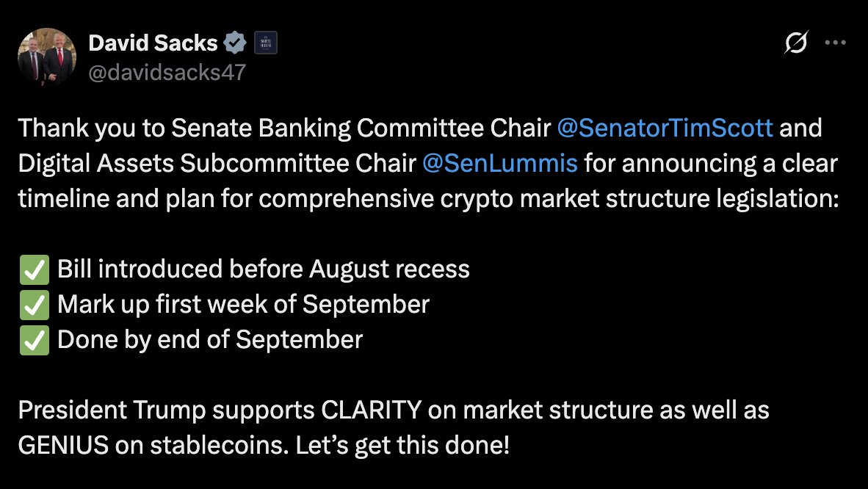Click the Grok explain icon
868x489 pixels.
tap(796, 42)
